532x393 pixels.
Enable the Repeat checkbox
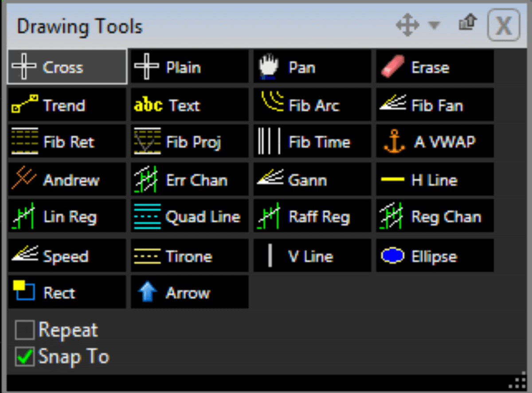pos(24,330)
